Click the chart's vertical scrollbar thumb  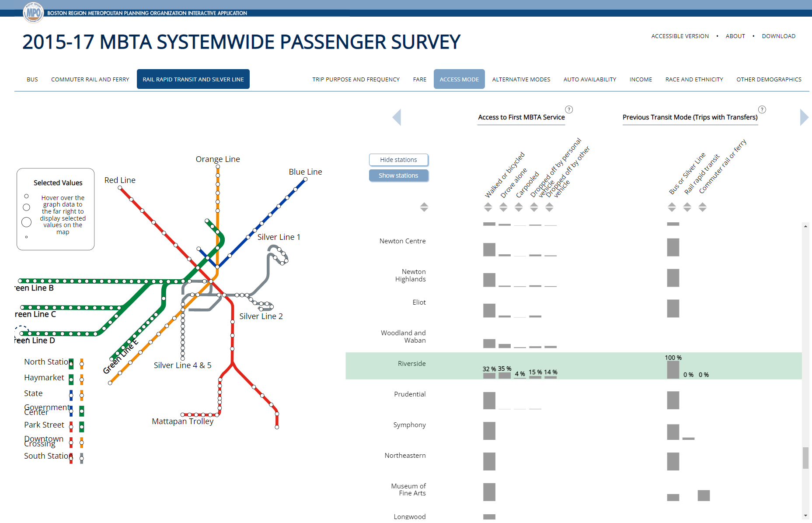(x=806, y=458)
